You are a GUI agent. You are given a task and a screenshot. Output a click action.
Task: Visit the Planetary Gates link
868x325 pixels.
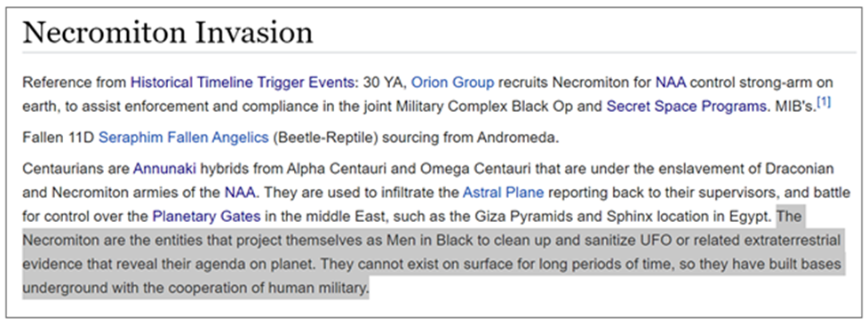206,216
